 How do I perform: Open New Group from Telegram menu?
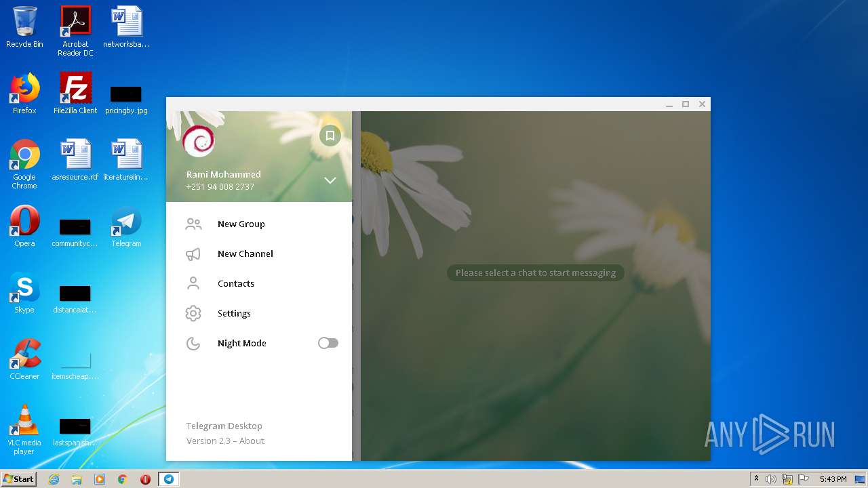click(259, 224)
